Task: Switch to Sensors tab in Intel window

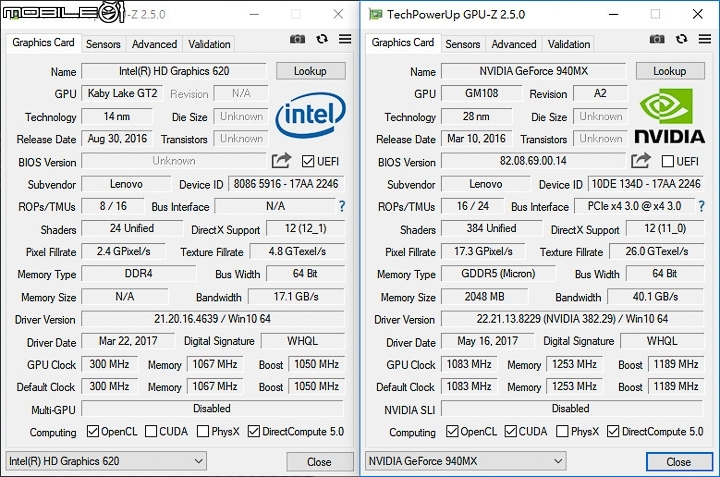Action: point(103,44)
